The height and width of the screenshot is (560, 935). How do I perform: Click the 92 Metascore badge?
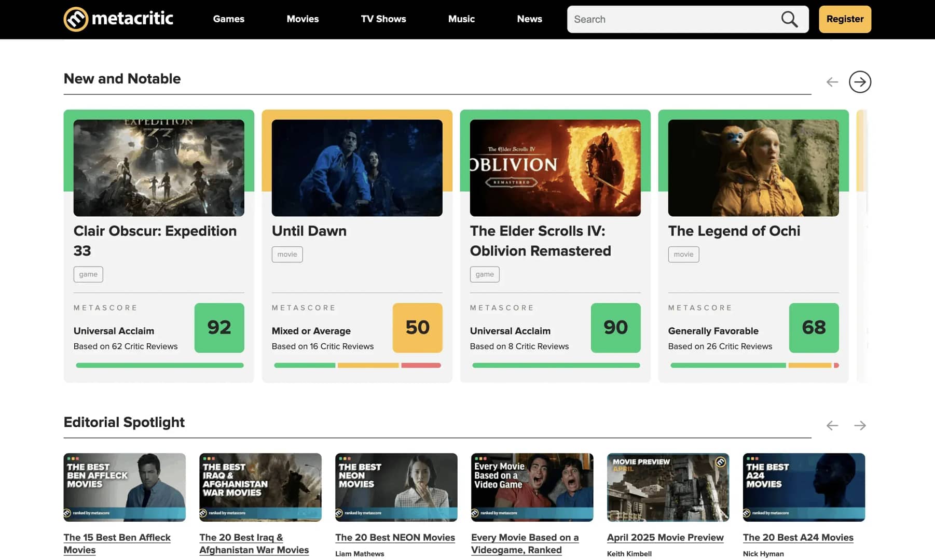click(219, 328)
